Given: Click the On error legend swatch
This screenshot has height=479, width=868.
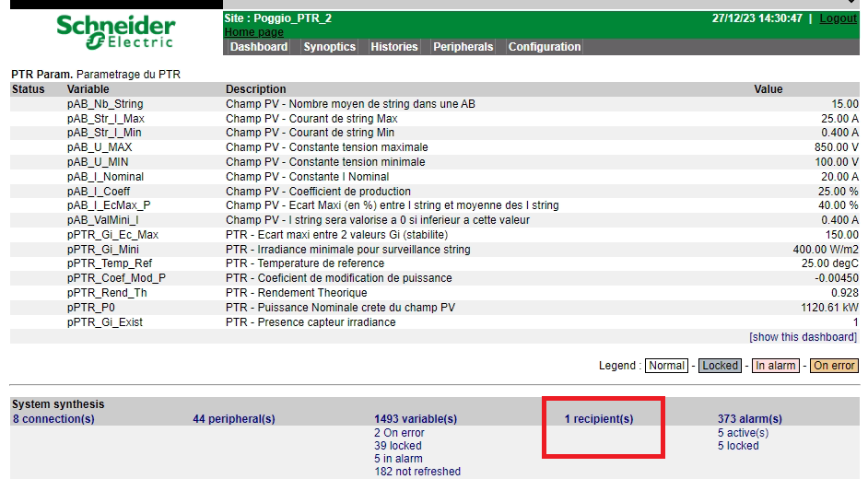Looking at the screenshot, I should 834,366.
